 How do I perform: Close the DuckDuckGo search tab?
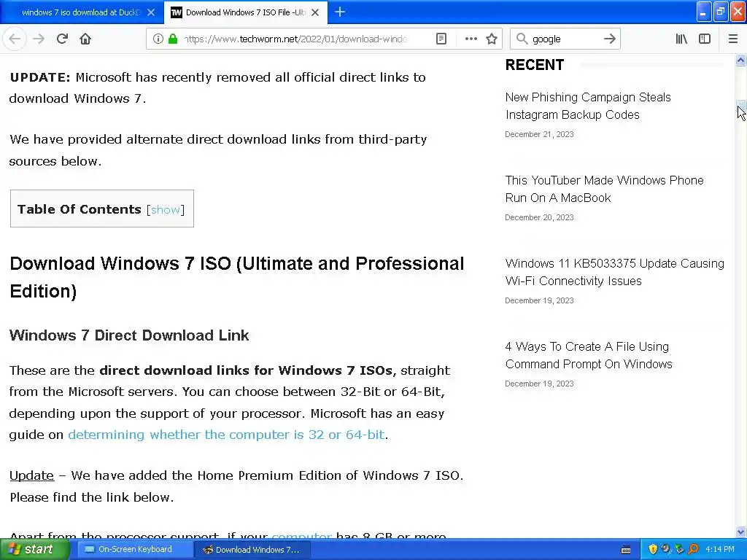pos(151,12)
